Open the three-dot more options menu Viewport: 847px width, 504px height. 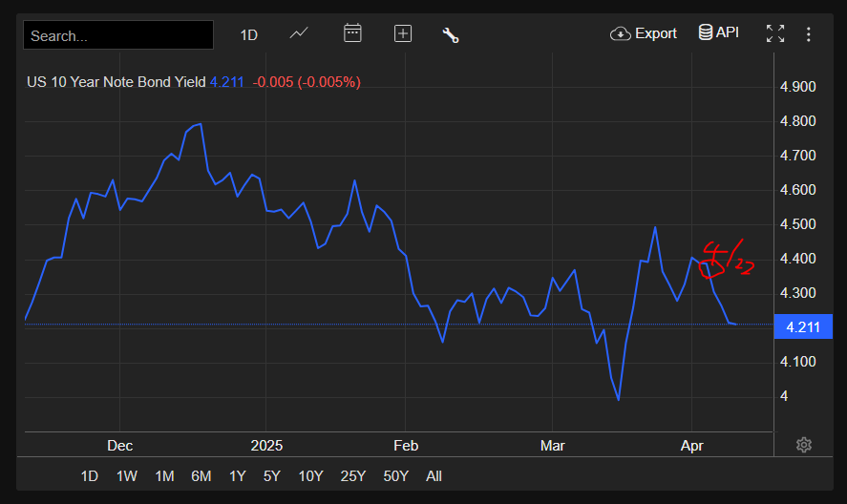point(809,34)
